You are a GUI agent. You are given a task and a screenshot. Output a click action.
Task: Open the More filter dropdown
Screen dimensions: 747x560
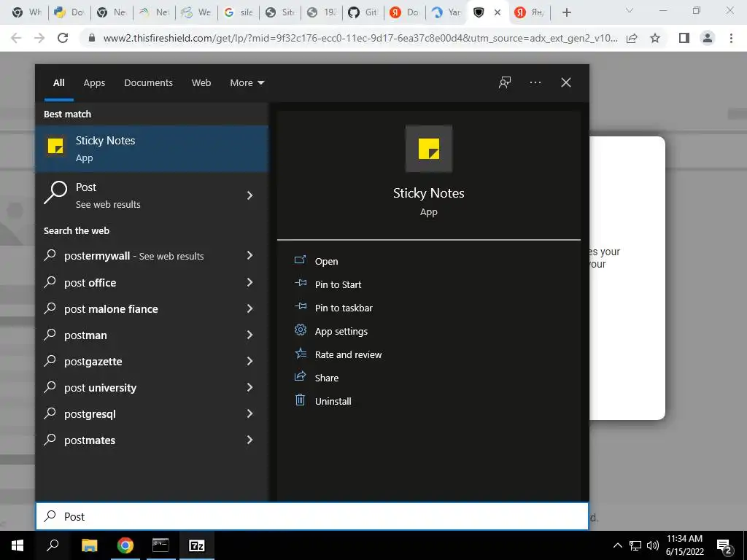247,82
